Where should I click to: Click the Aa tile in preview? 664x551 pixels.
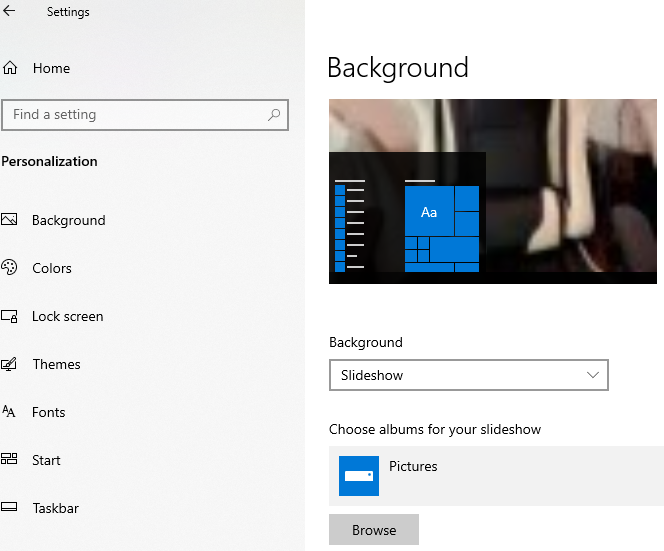tap(429, 211)
